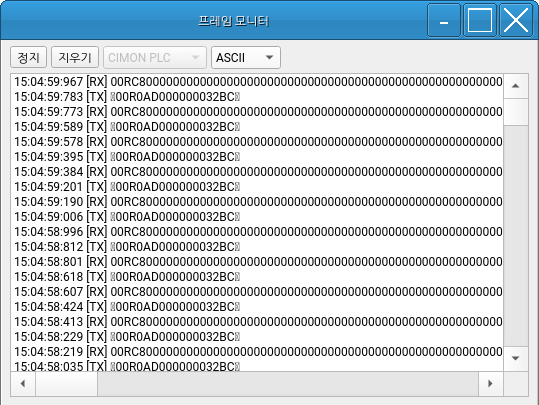Open the CIMON PLC device dropdown
The width and height of the screenshot is (539, 405).
(155, 57)
